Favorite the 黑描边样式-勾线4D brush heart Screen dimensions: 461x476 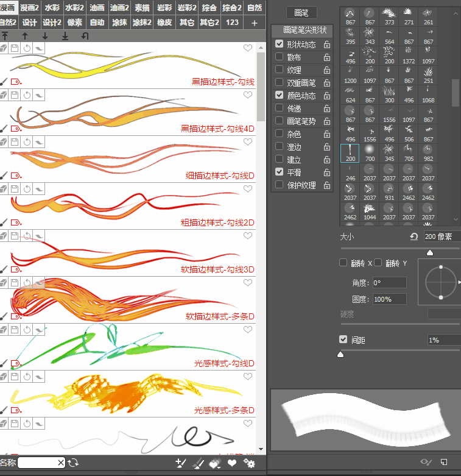tap(248, 95)
